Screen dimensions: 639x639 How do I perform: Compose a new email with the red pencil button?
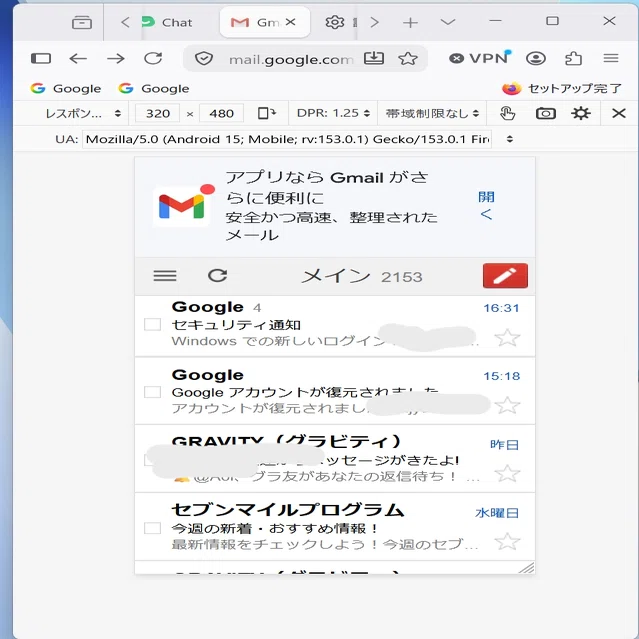click(x=505, y=276)
